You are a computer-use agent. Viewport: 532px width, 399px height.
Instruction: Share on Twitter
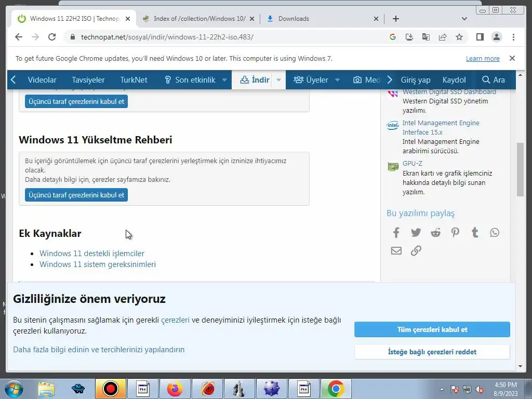[416, 232]
